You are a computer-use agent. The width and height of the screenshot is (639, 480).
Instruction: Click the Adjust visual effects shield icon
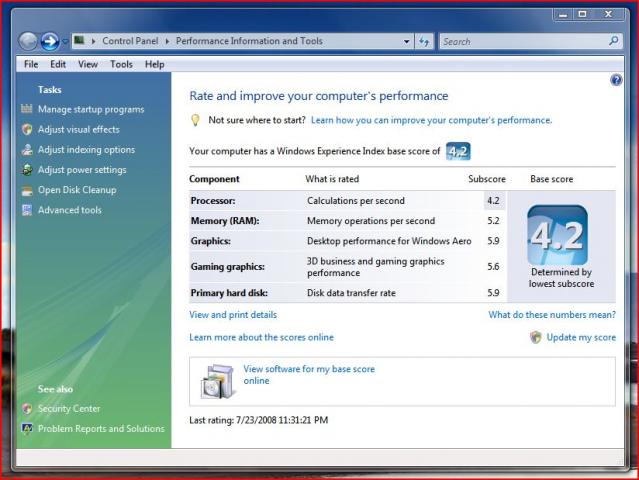[x=27, y=129]
